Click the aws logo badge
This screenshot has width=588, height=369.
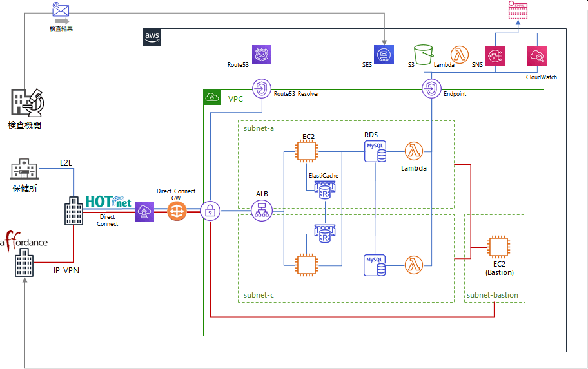point(152,37)
